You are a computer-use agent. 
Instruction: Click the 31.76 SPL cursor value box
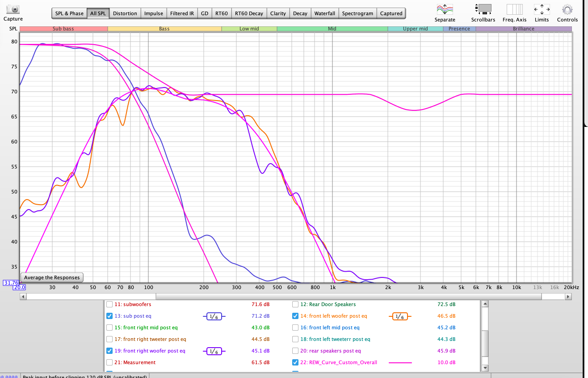[x=11, y=283]
